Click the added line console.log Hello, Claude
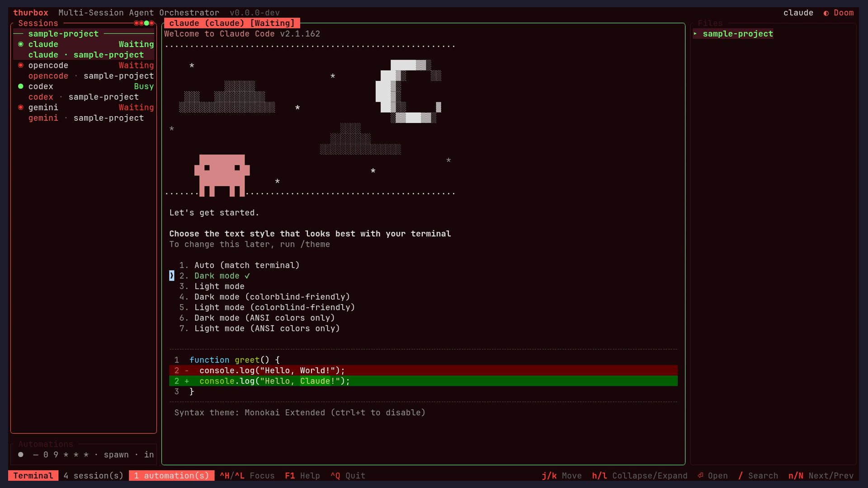The image size is (868, 488). pyautogui.click(x=423, y=381)
